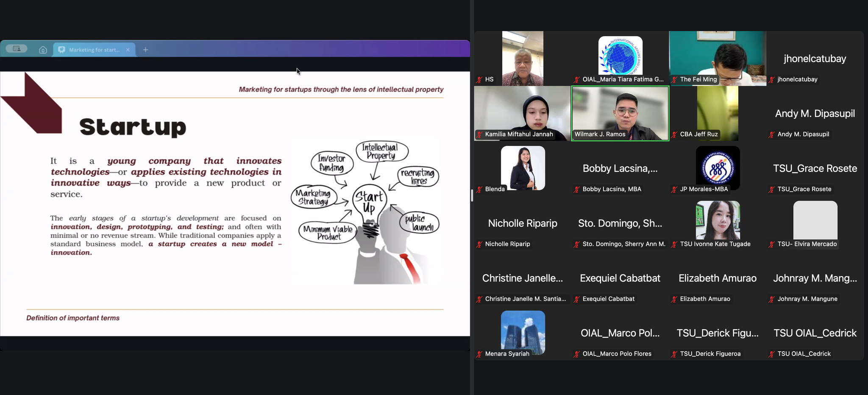Click the divider handle between slide and gallery
The image size is (868, 395).
[472, 196]
